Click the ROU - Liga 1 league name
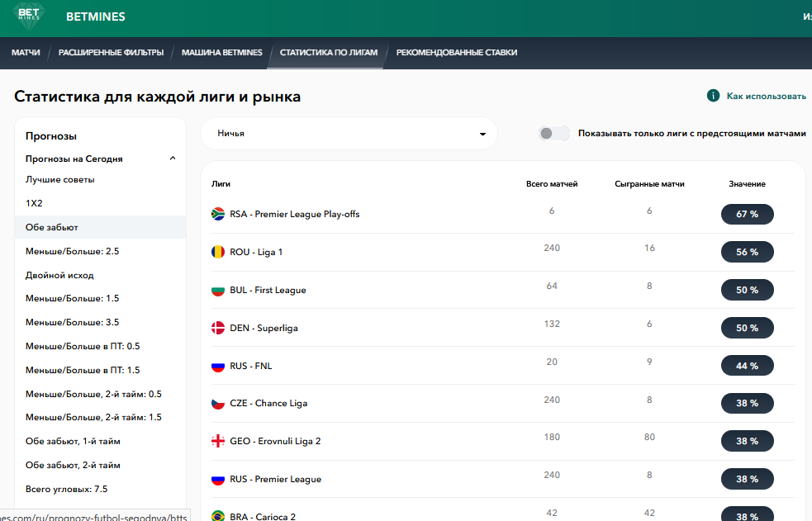Screen dimensions: 812x521 256,252
